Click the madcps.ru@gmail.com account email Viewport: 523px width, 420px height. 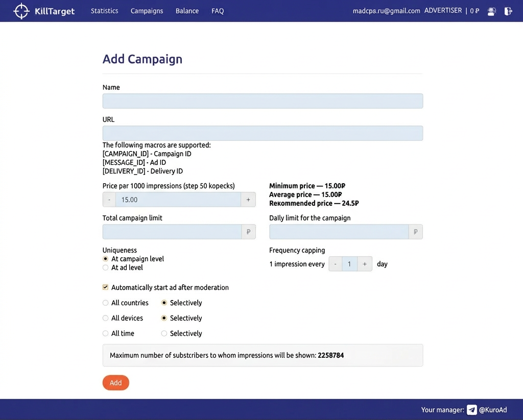tap(386, 11)
